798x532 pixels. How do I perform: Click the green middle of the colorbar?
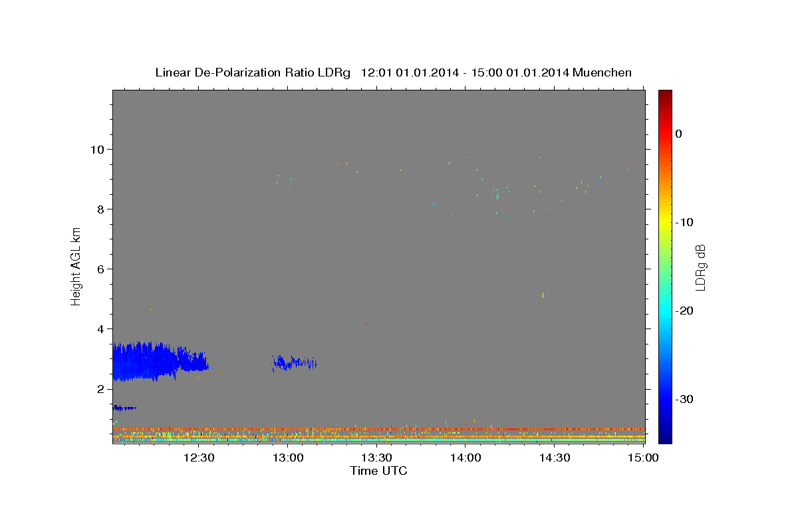pyautogui.click(x=665, y=266)
